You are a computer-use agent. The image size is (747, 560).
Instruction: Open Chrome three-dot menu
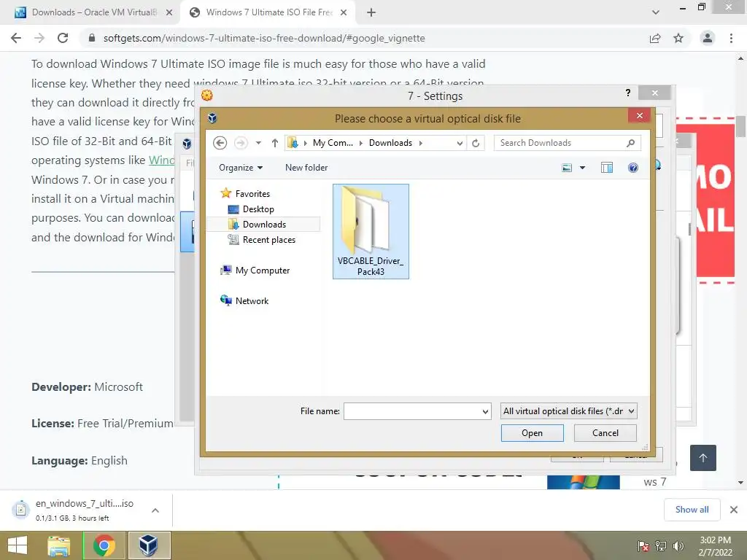click(731, 38)
